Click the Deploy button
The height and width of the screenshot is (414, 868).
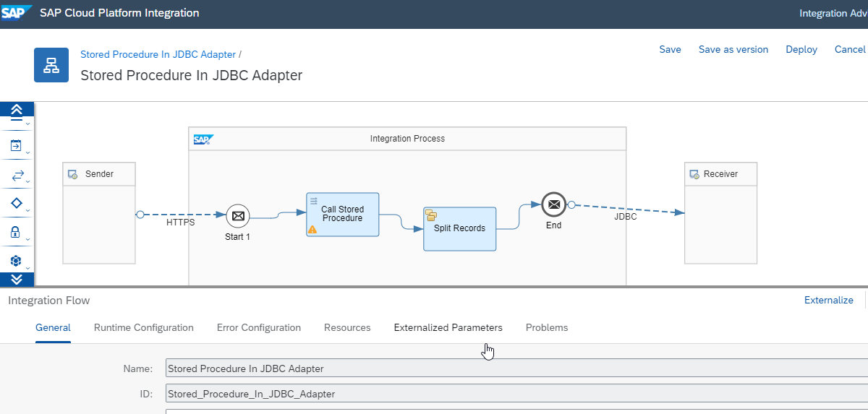click(801, 49)
